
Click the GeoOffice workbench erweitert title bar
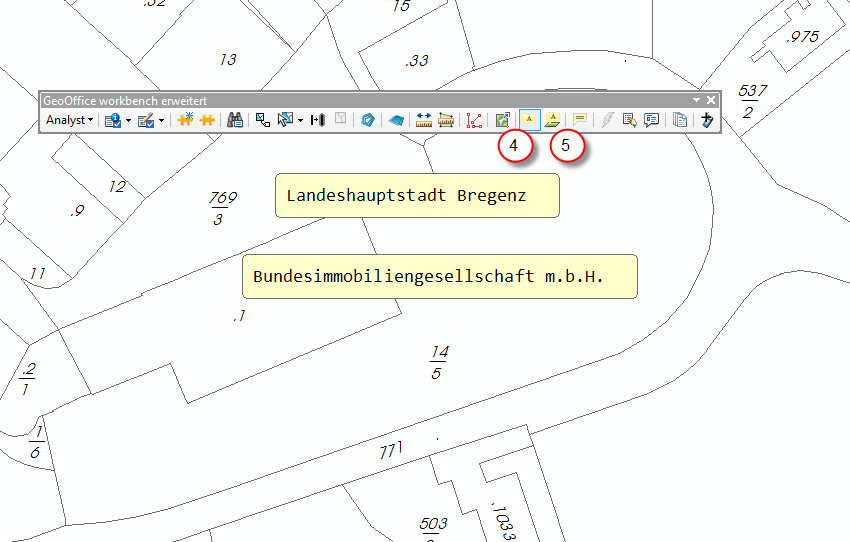pyautogui.click(x=379, y=100)
